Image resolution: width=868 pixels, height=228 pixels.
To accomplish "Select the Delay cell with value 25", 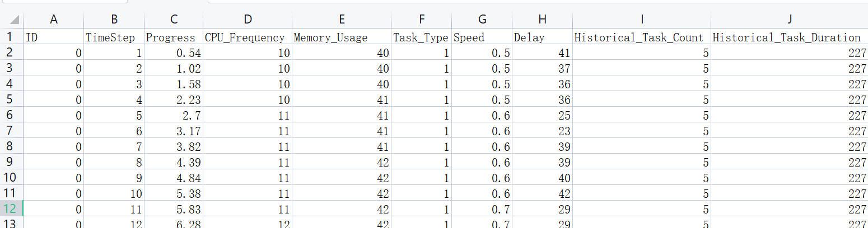I will (542, 115).
